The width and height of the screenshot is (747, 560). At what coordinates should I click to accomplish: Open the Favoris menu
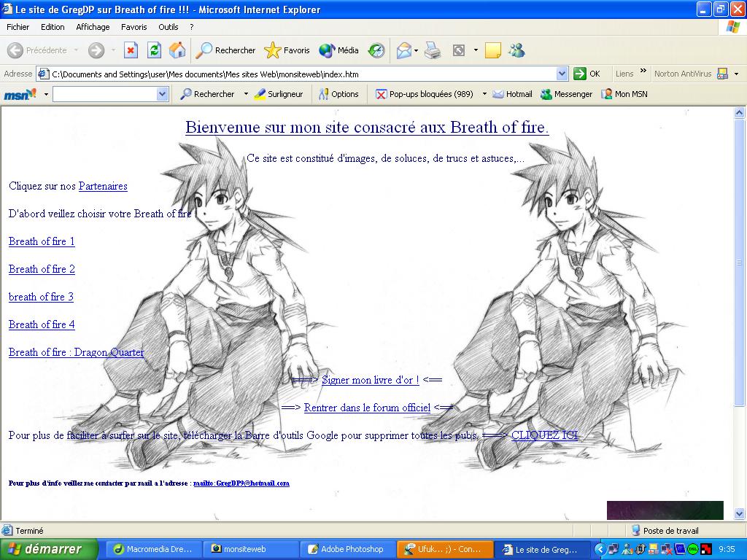coord(134,27)
